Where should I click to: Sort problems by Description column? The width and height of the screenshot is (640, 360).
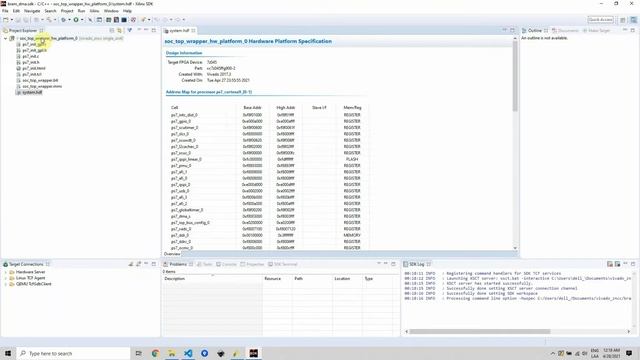[212, 278]
